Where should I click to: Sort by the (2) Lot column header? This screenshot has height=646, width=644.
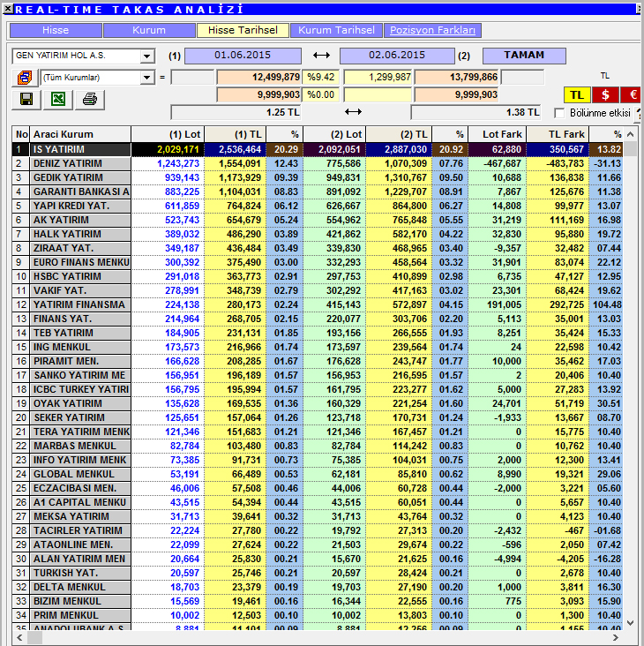coord(334,134)
